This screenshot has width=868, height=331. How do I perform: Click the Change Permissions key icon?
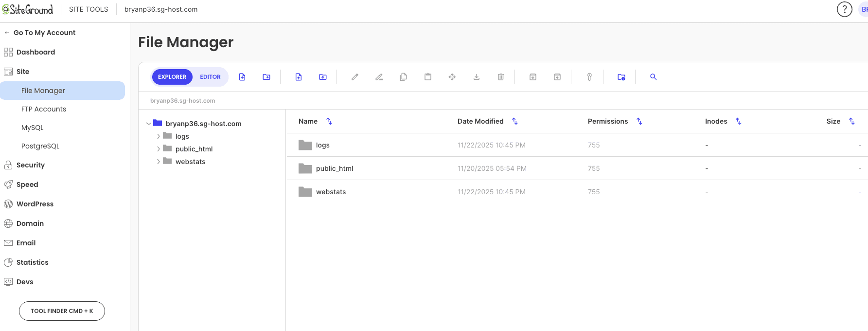[589, 77]
